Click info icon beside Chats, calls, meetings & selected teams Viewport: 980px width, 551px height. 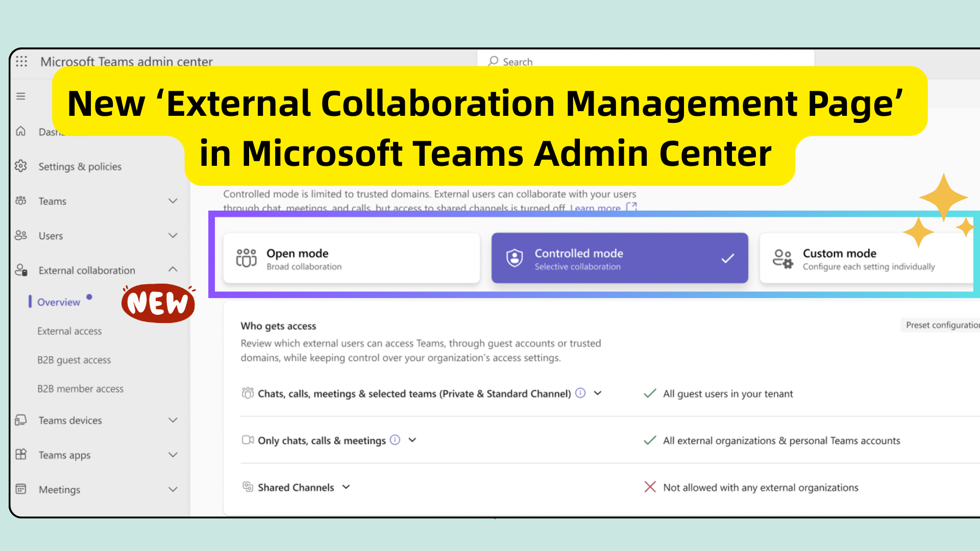point(580,393)
